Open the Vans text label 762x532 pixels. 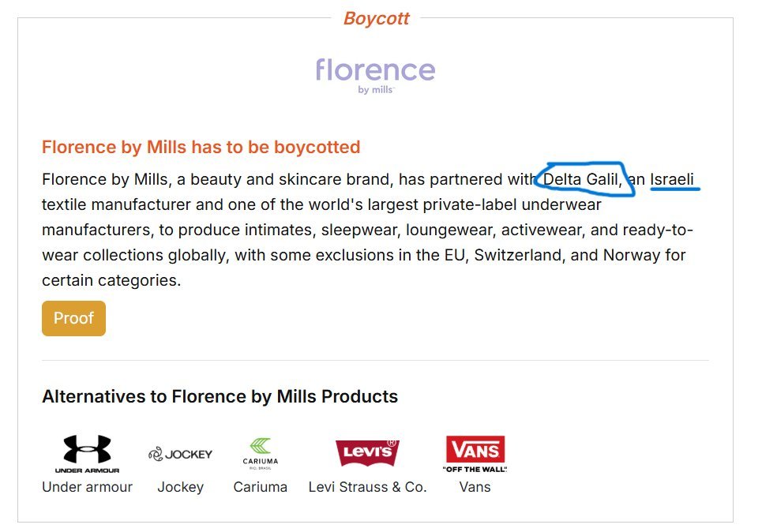click(475, 487)
